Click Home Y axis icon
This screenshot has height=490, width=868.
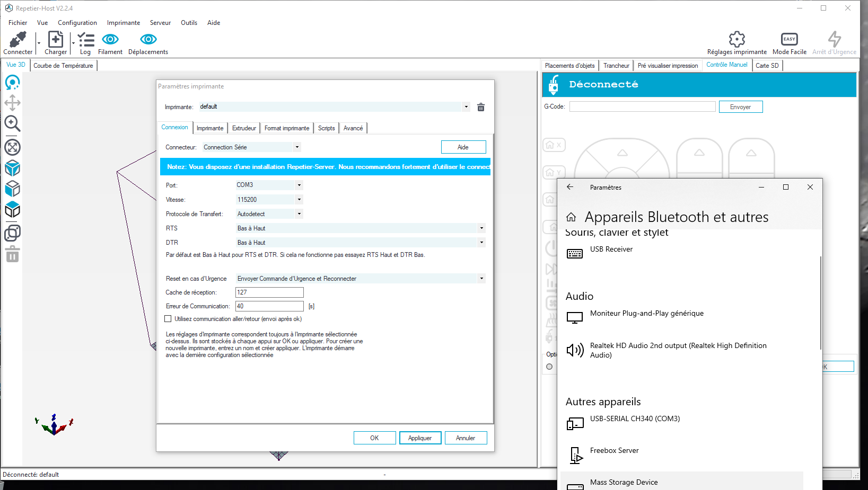tap(554, 172)
